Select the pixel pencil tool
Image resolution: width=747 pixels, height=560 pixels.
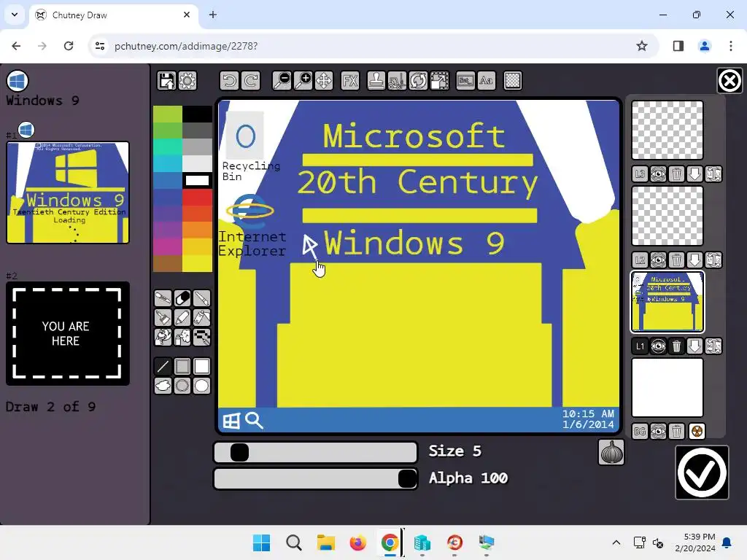(202, 337)
